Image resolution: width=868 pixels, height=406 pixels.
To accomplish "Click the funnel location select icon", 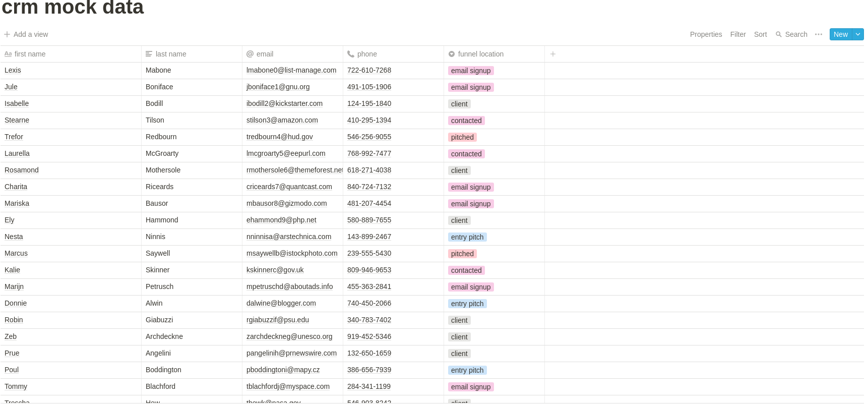I will coord(451,54).
